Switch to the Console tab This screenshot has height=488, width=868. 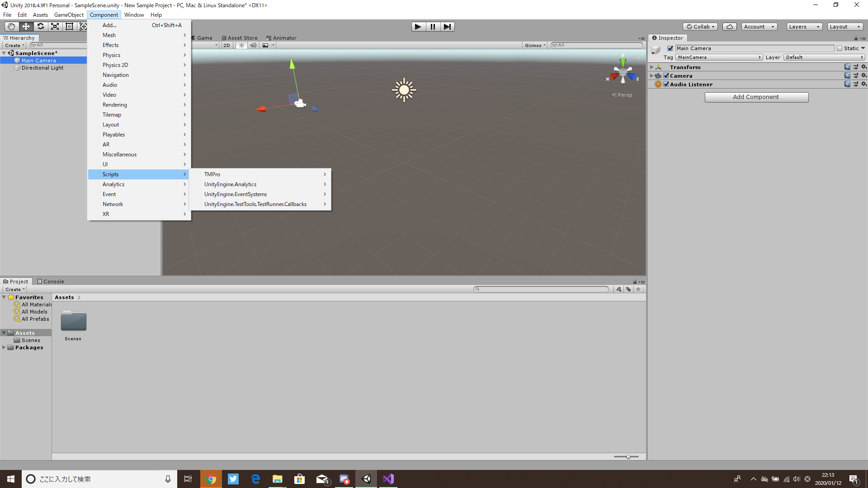click(53, 281)
